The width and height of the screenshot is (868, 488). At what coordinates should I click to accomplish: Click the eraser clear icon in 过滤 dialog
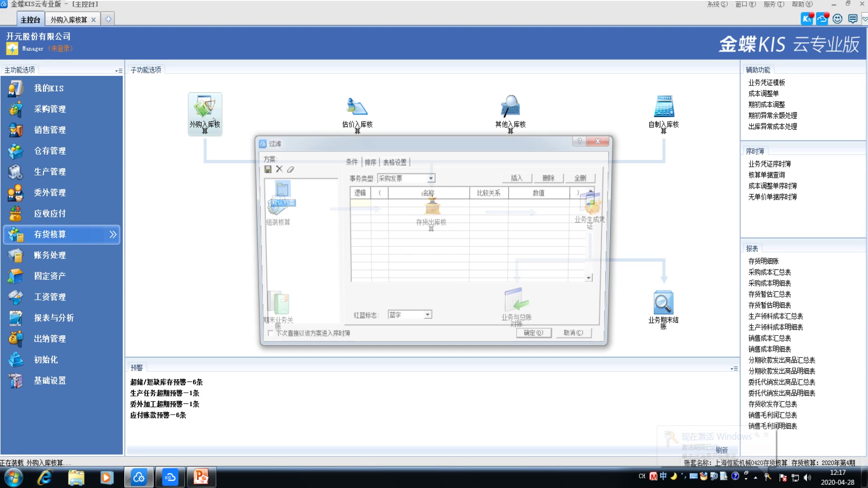(x=290, y=169)
